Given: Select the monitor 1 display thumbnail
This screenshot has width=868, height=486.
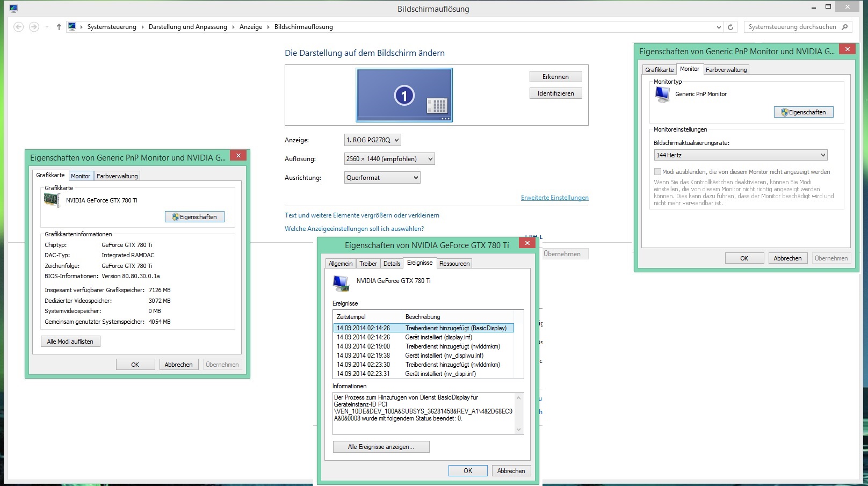Looking at the screenshot, I should 404,95.
